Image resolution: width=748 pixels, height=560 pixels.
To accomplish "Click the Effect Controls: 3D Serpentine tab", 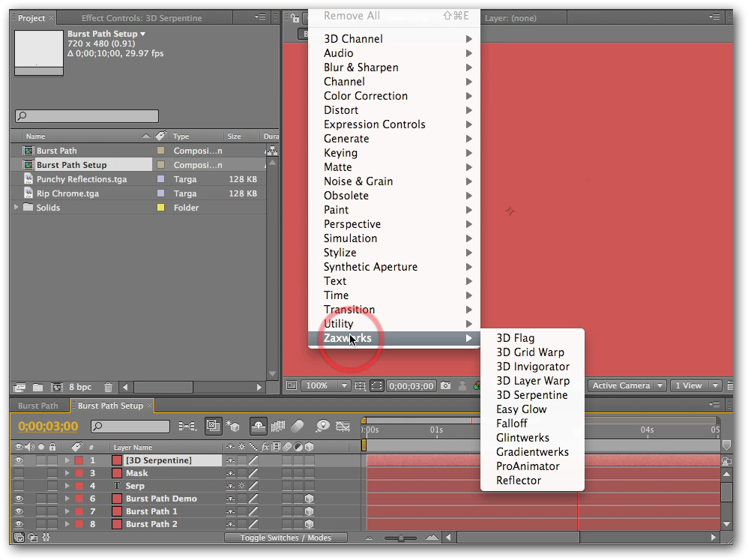I will pyautogui.click(x=142, y=18).
